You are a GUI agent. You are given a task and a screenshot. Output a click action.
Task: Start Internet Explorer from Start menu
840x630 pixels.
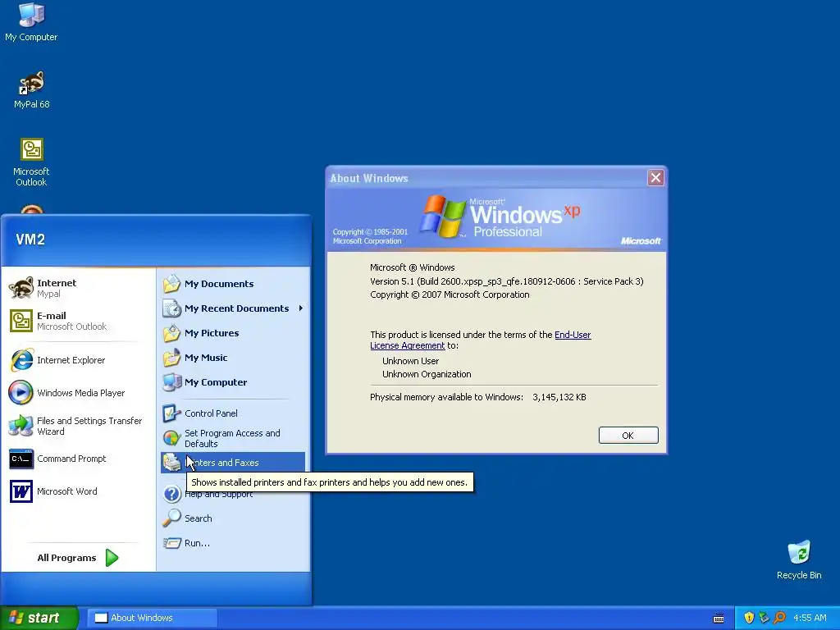(x=78, y=360)
